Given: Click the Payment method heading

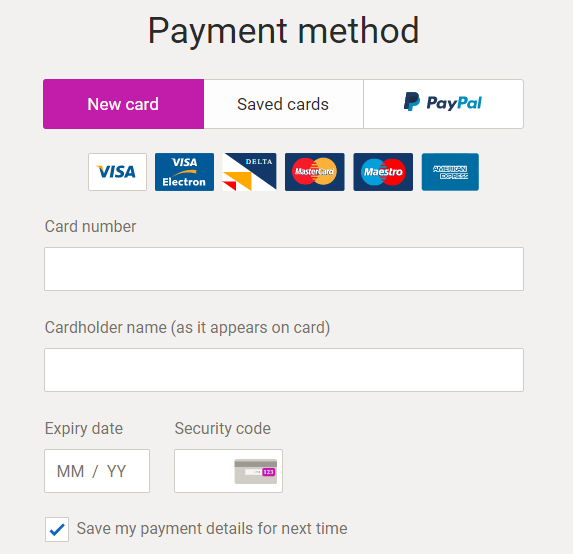Looking at the screenshot, I should 283,32.
